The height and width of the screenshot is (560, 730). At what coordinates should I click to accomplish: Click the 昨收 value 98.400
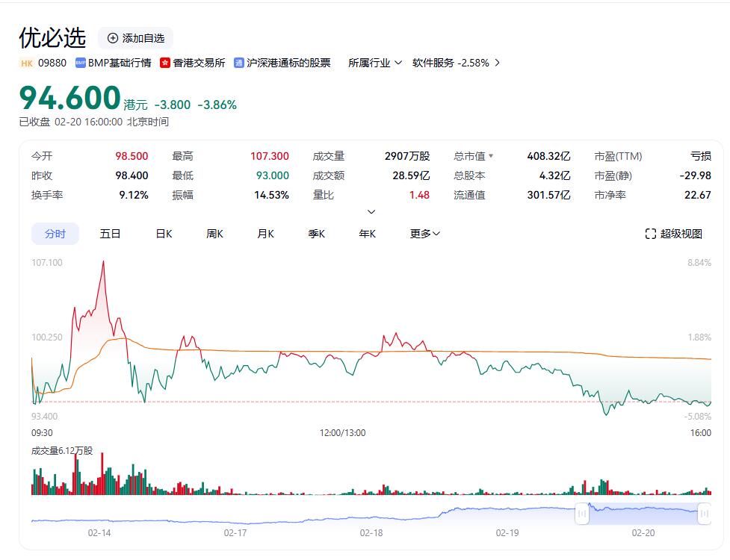pyautogui.click(x=132, y=175)
